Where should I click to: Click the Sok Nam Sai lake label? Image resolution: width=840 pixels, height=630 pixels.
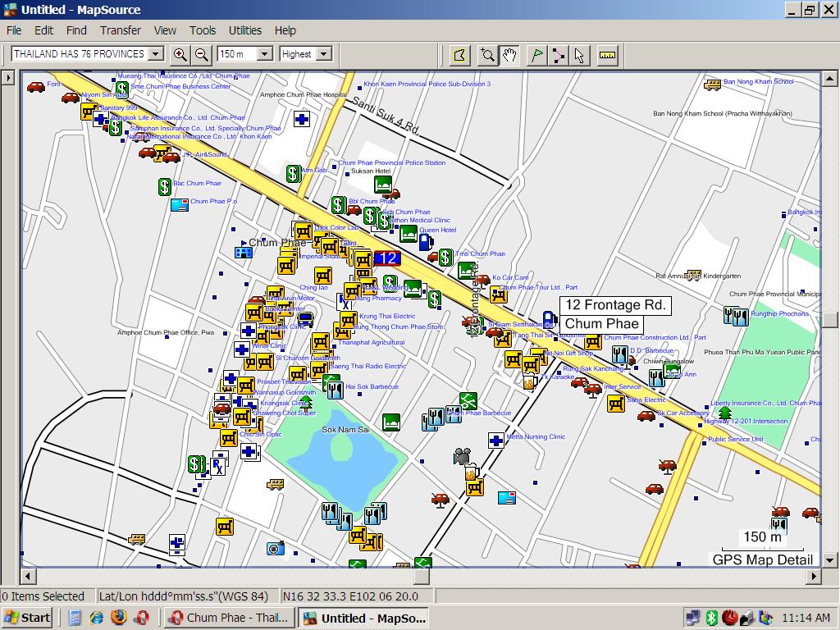[345, 430]
